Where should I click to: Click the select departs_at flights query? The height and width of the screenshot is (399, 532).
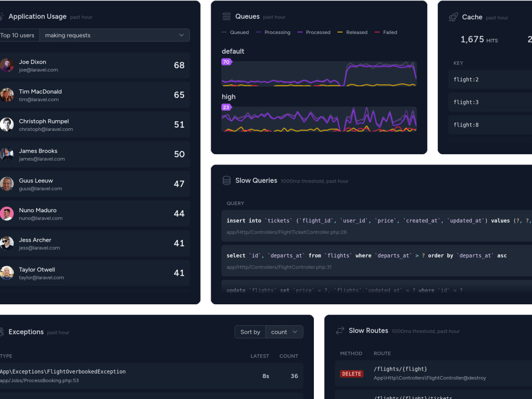pyautogui.click(x=367, y=255)
